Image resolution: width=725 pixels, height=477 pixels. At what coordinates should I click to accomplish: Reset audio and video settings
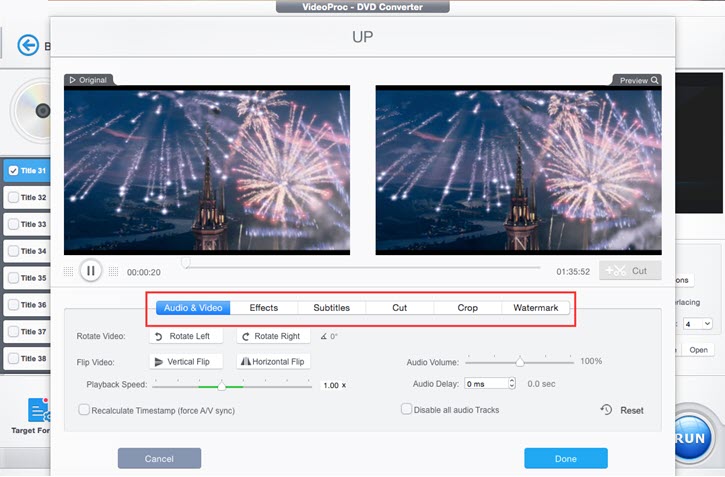point(622,410)
